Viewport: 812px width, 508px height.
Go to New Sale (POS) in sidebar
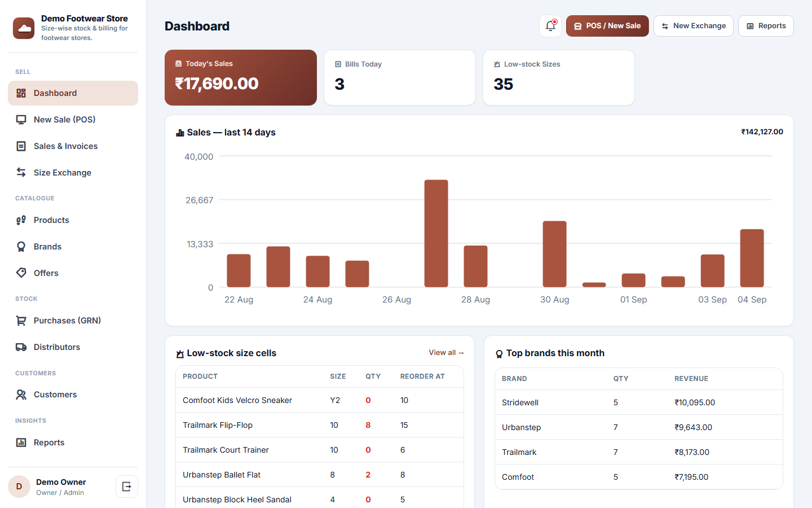pyautogui.click(x=73, y=120)
